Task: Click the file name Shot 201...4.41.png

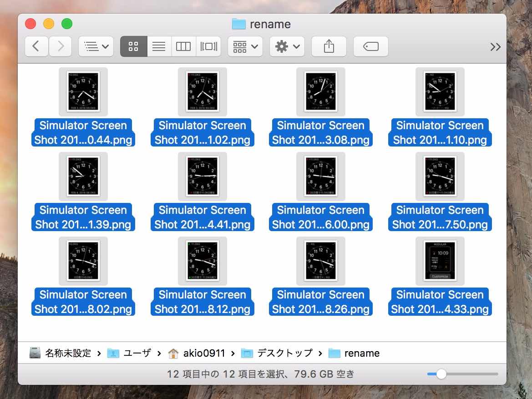Action: point(202,217)
